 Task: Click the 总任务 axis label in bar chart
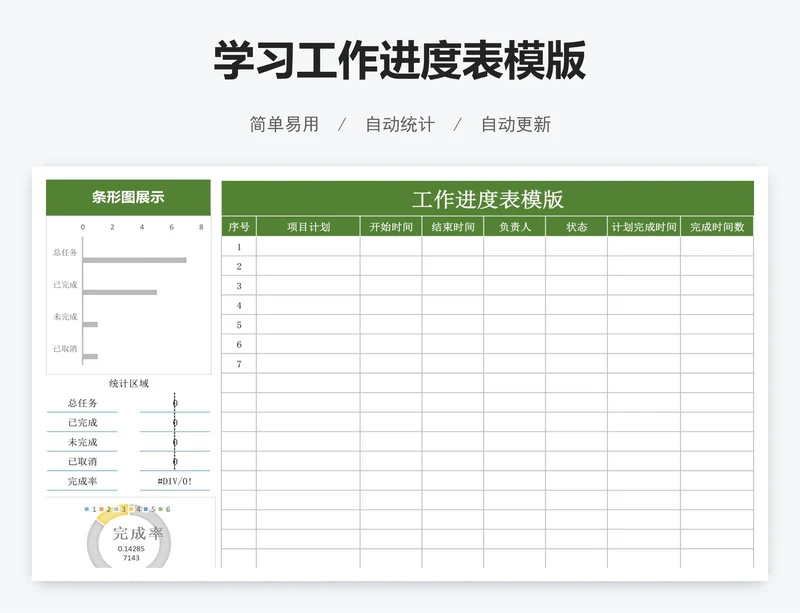[65, 252]
